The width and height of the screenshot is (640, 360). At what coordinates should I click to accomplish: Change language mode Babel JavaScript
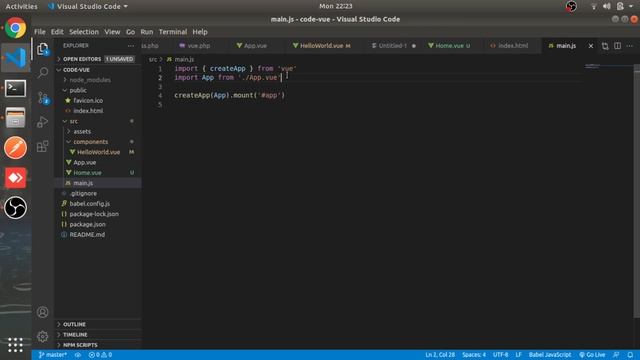pyautogui.click(x=550, y=355)
